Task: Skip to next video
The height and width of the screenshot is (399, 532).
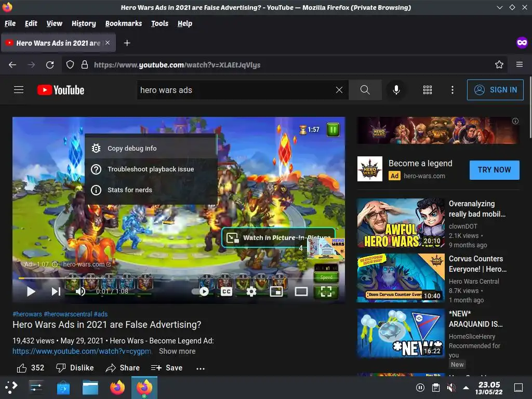Action: [56, 291]
